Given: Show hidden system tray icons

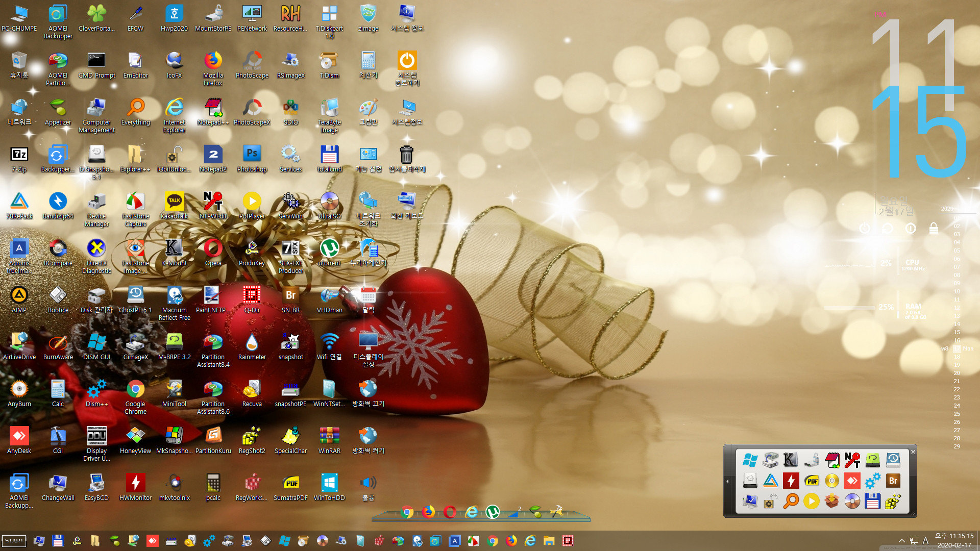Looking at the screenshot, I should tap(902, 541).
